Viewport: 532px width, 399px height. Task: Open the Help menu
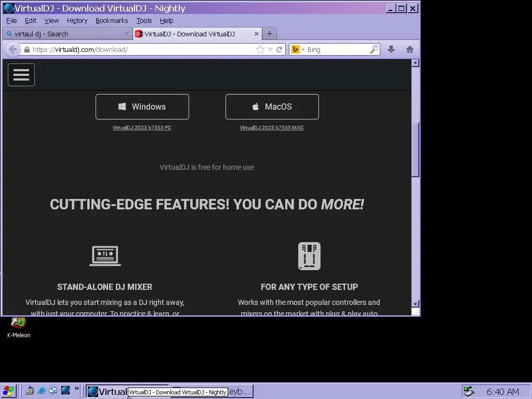tap(167, 21)
